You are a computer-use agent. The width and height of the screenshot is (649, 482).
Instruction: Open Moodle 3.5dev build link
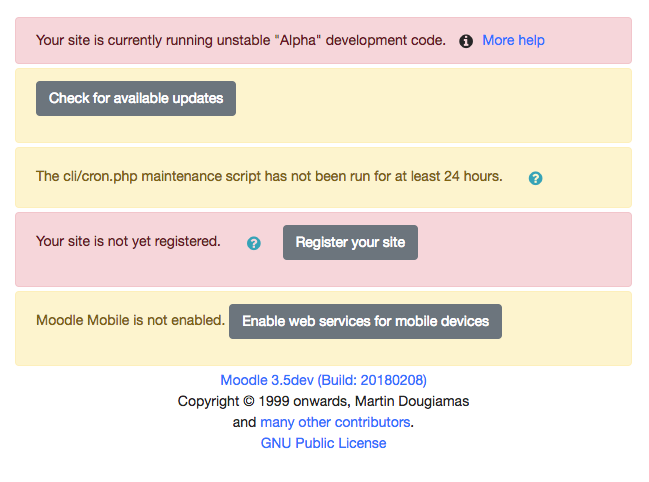[x=323, y=380]
